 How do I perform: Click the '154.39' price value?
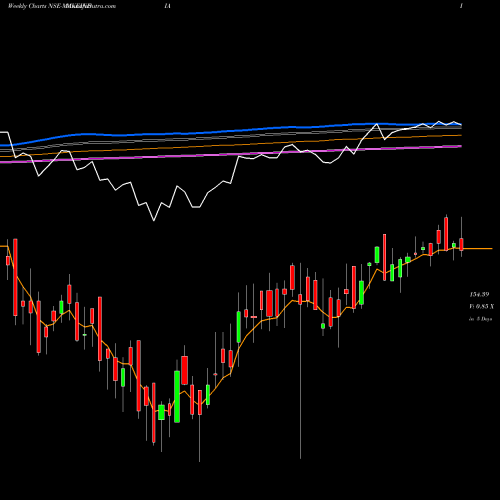pyautogui.click(x=479, y=295)
